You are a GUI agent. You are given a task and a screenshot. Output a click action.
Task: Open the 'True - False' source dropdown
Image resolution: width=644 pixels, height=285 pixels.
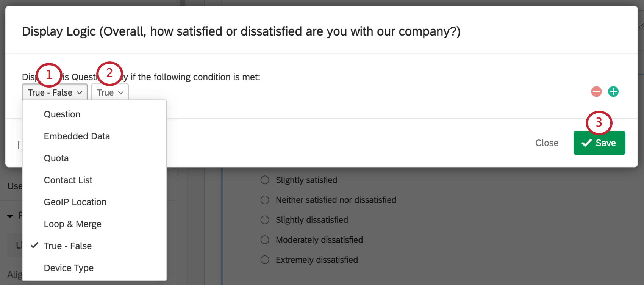click(x=54, y=92)
